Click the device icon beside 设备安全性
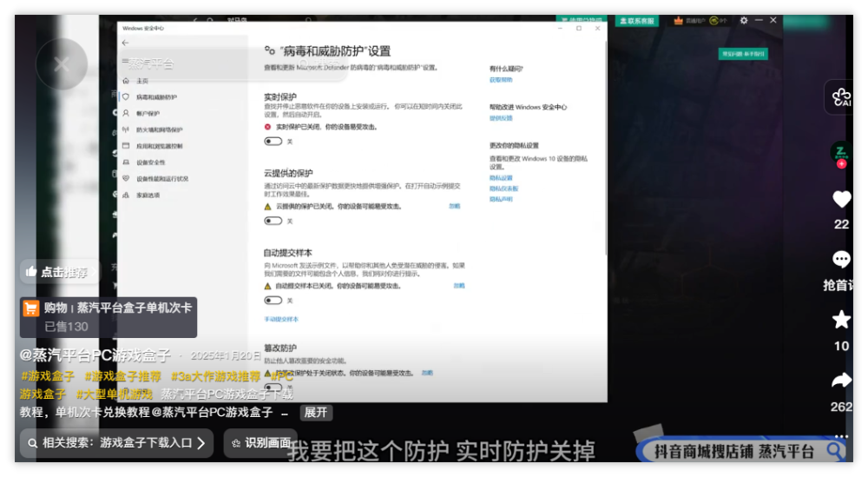 [126, 162]
